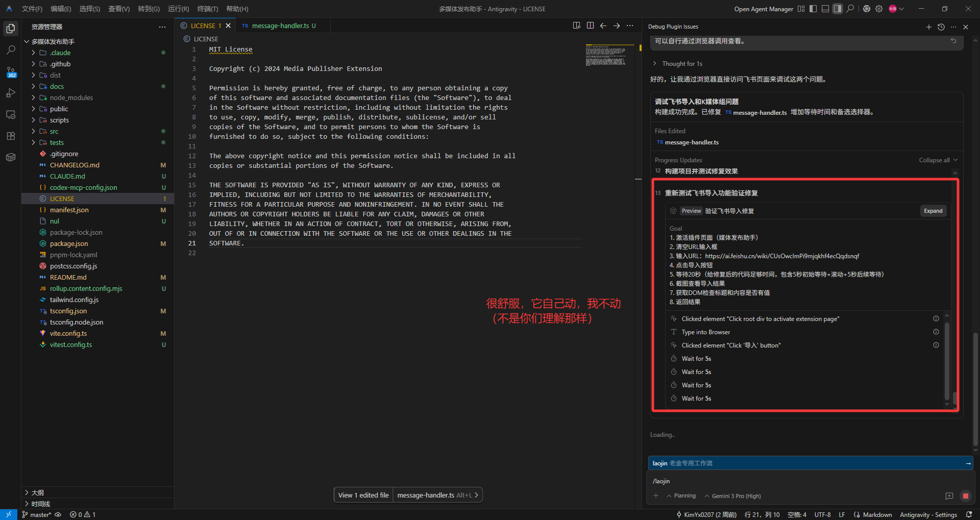Click the editor minimap preview
Image resolution: width=980 pixels, height=520 pixels.
pyautogui.click(x=605, y=55)
